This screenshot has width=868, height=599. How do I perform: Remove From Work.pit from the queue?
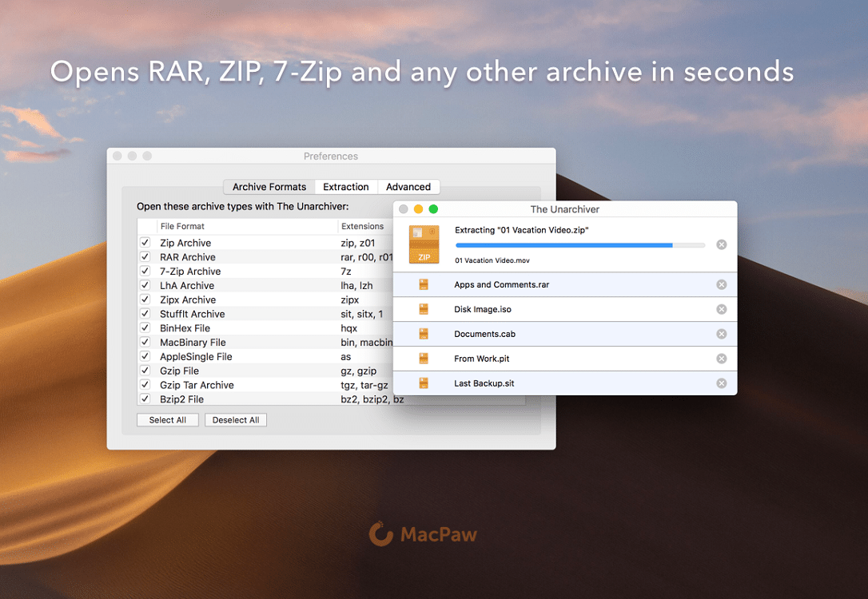pos(722,359)
